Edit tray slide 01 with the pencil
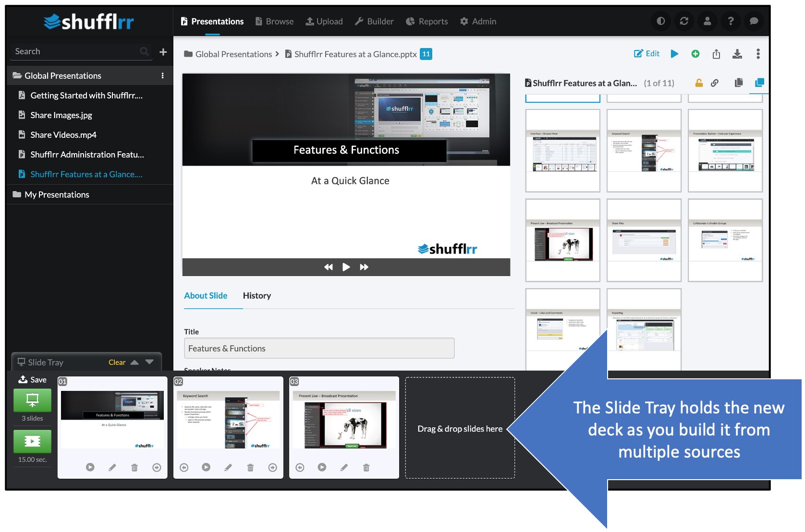Image resolution: width=805 pixels, height=532 pixels. point(112,467)
